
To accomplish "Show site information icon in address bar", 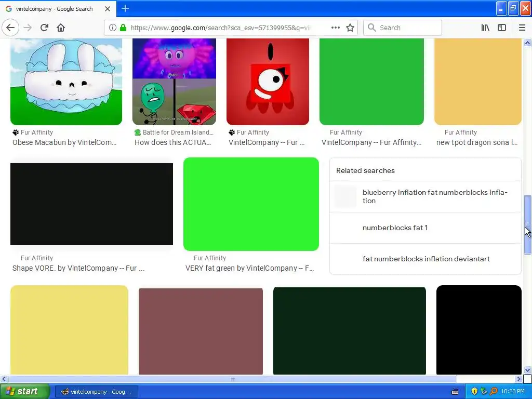I will pos(113,28).
